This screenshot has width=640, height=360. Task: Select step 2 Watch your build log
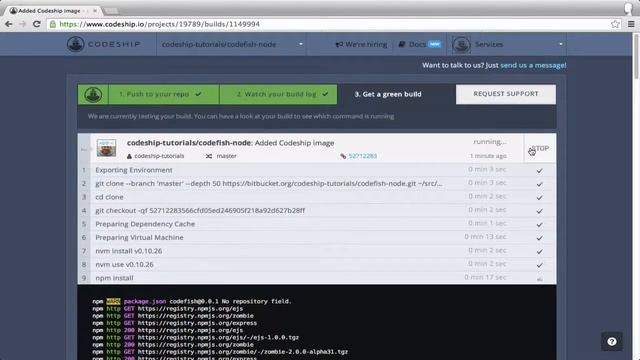point(278,94)
